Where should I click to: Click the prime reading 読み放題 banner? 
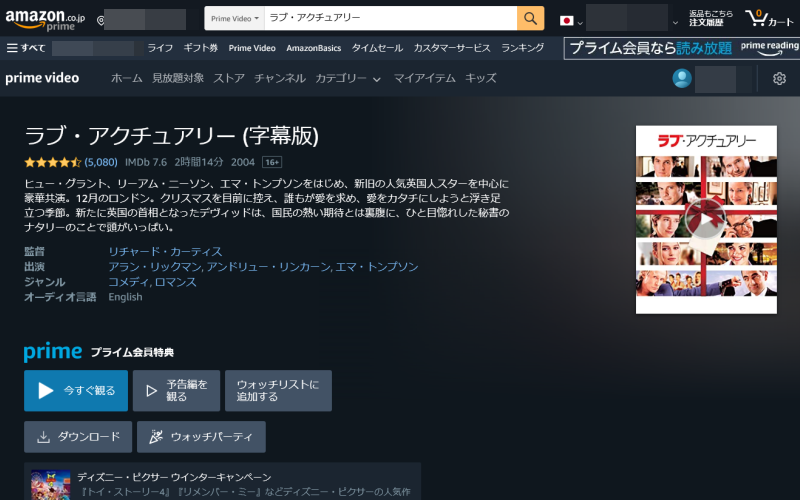[x=682, y=48]
